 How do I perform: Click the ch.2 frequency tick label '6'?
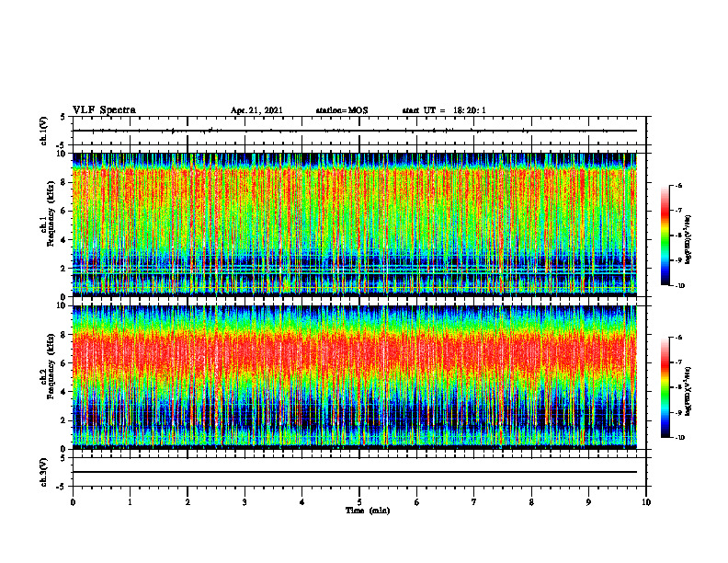click(x=64, y=363)
